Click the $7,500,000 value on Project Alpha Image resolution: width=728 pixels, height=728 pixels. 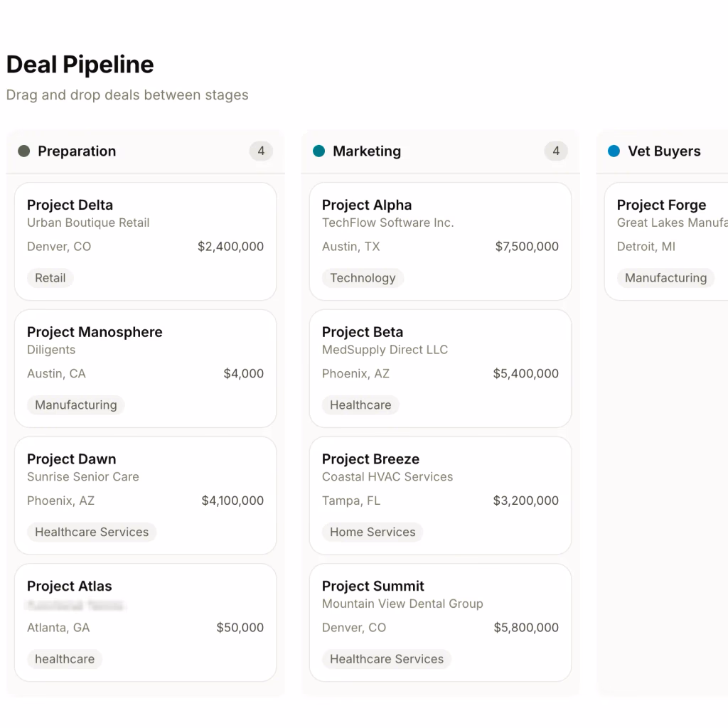coord(527,247)
